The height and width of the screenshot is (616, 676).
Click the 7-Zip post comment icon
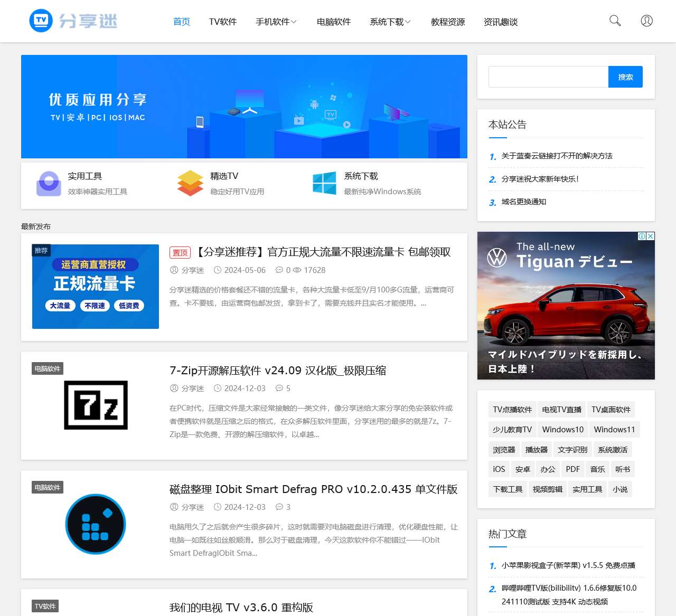click(279, 388)
